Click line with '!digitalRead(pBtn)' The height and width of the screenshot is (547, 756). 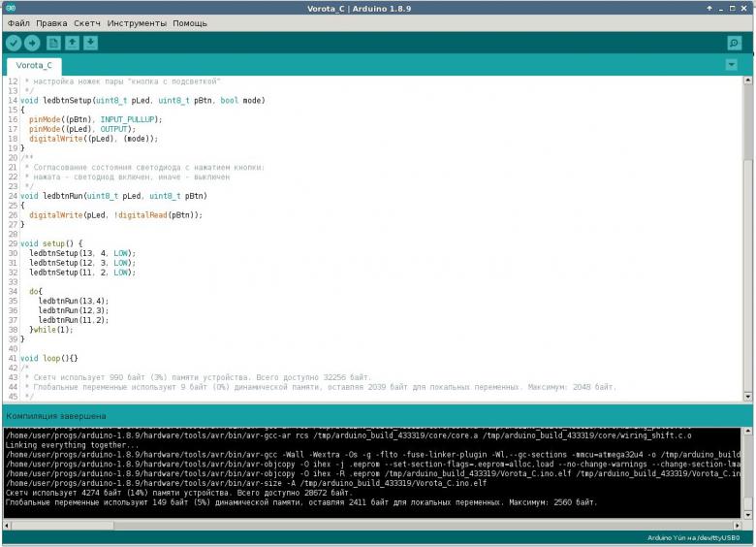click(115, 214)
